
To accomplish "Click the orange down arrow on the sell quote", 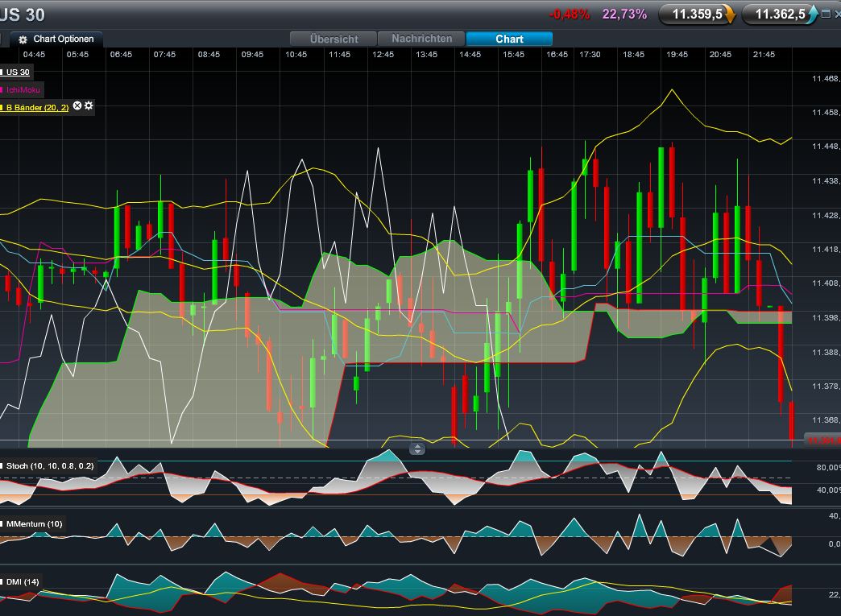I will click(730, 14).
